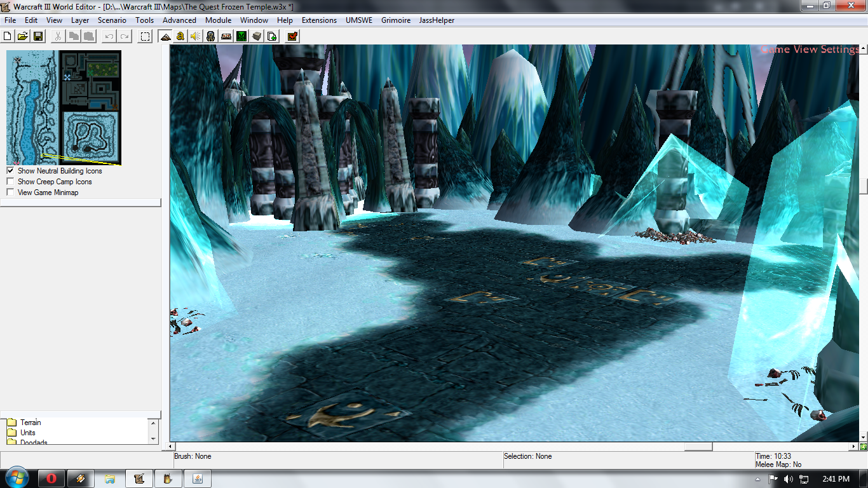This screenshot has width=868, height=488.
Task: Click the Open map folder icon
Action: click(x=23, y=36)
